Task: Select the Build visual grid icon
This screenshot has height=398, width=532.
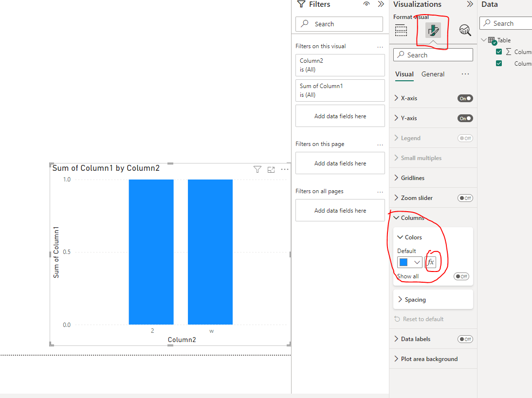Action: click(x=401, y=31)
